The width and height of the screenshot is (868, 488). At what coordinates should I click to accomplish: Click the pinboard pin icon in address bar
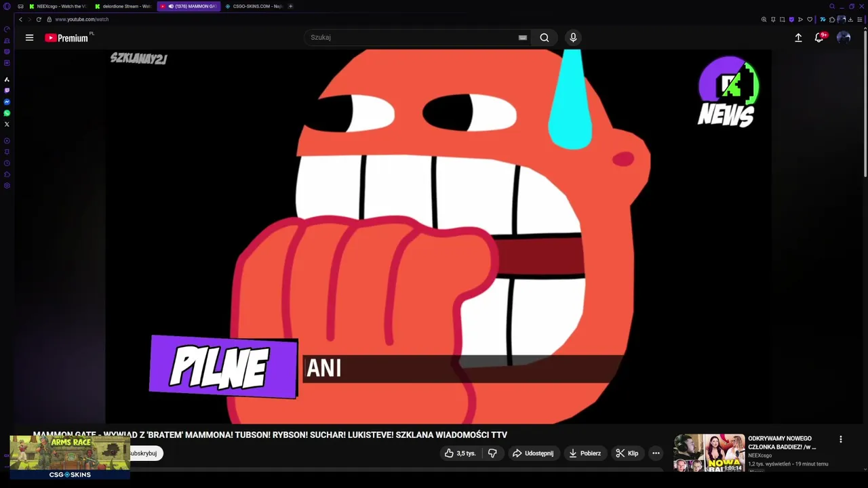[x=773, y=19]
